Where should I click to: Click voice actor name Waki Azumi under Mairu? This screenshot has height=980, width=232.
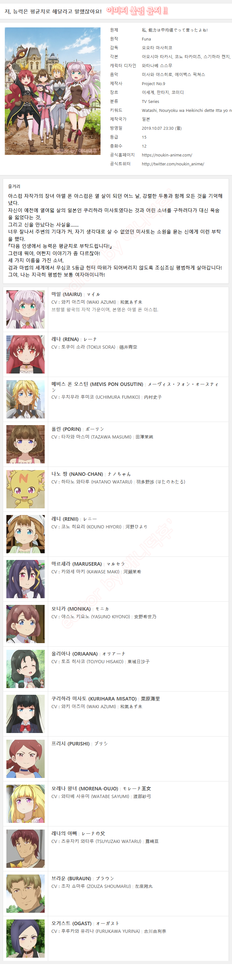tap(88, 302)
